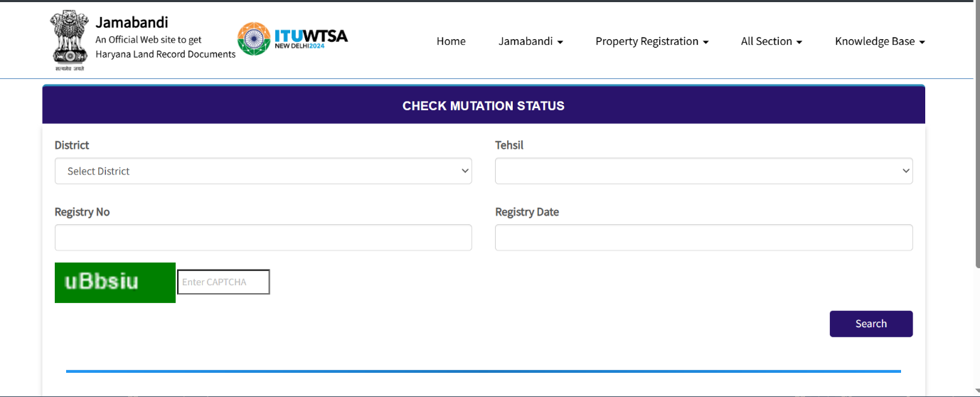
Task: Click the Enter CAPTCHA text box
Action: click(x=223, y=282)
